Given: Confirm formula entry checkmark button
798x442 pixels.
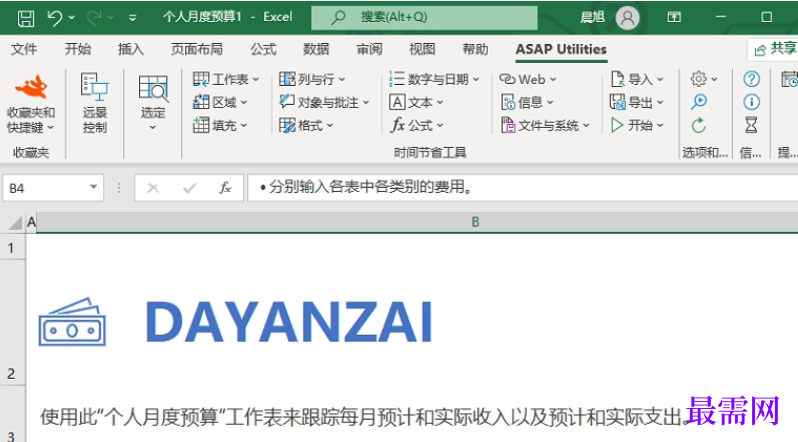Looking at the screenshot, I should 189,188.
